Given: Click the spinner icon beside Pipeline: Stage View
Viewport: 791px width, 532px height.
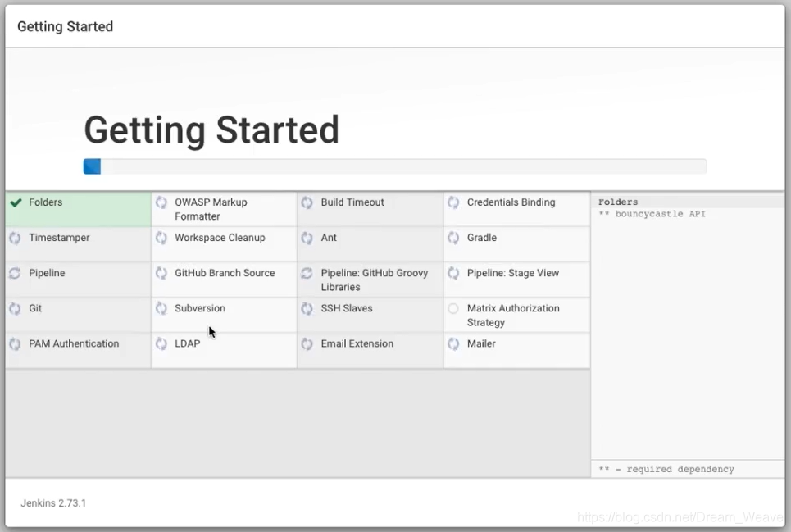Looking at the screenshot, I should [453, 273].
